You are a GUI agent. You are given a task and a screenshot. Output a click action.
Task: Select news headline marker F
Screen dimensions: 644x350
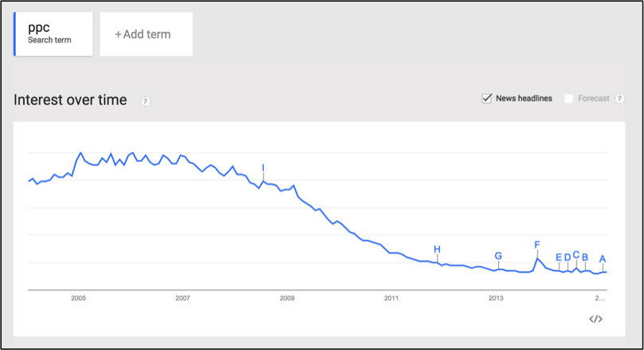click(537, 245)
